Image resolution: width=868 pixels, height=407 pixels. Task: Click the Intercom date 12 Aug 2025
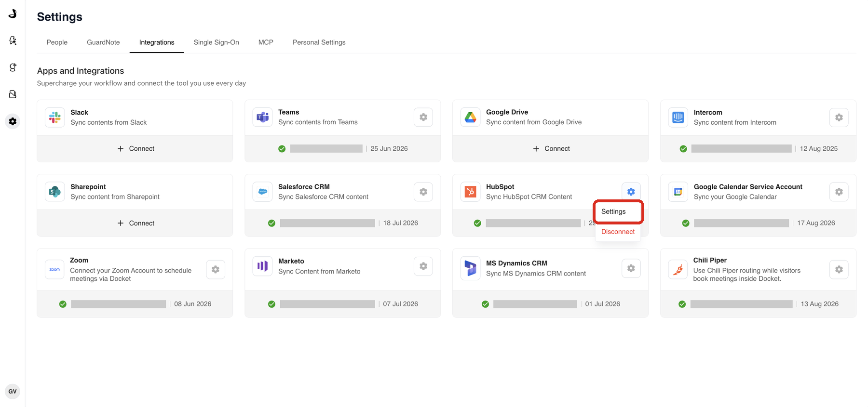819,149
